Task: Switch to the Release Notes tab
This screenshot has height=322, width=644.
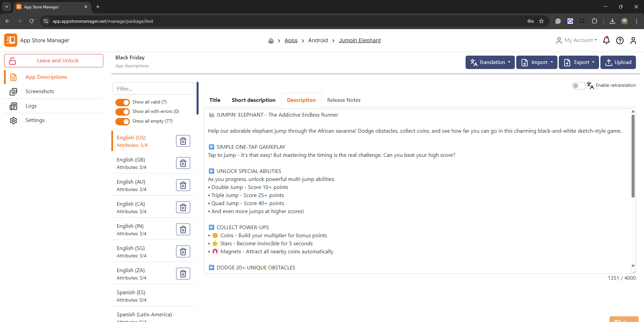Action: 343,100
